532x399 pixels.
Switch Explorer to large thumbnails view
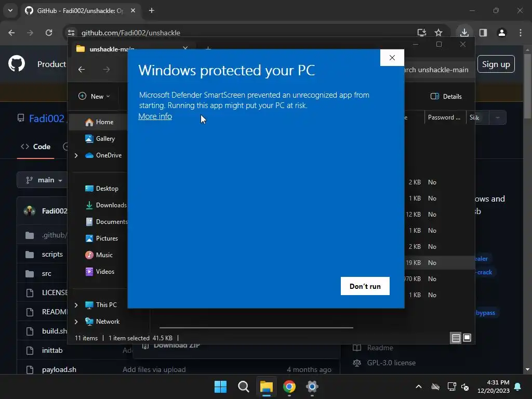point(467,338)
